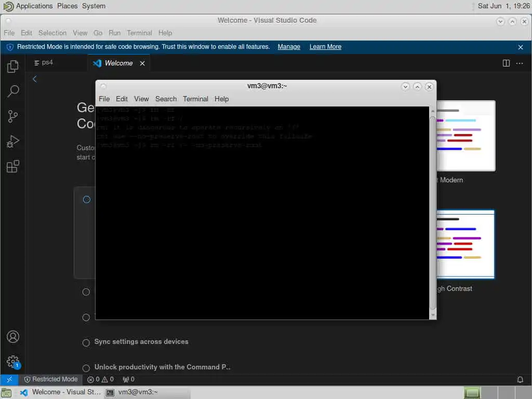The image size is (532, 399).
Task: Dismiss the Restricted Mode banner
Action: point(521,47)
